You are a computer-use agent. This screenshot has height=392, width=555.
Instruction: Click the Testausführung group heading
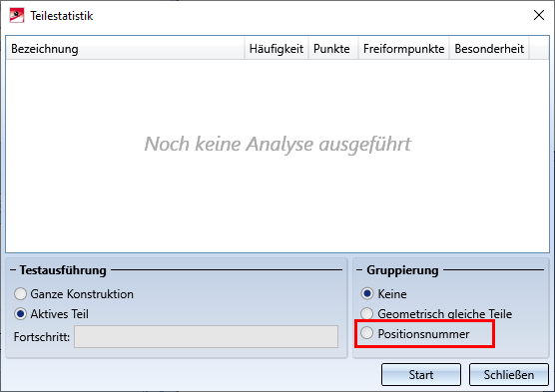point(63,270)
